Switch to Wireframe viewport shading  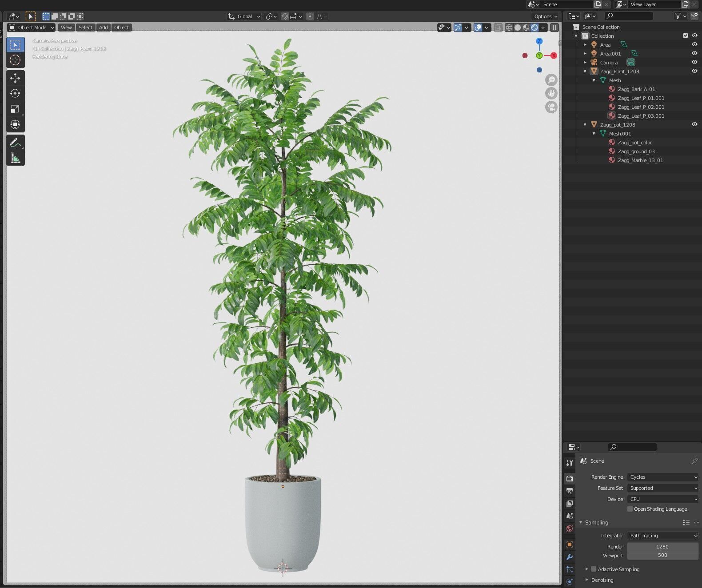509,28
